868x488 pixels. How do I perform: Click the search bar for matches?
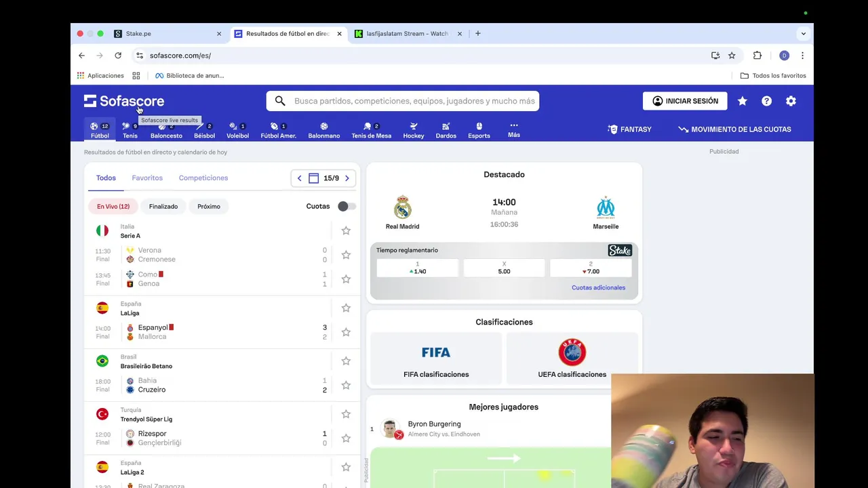pyautogui.click(x=403, y=101)
